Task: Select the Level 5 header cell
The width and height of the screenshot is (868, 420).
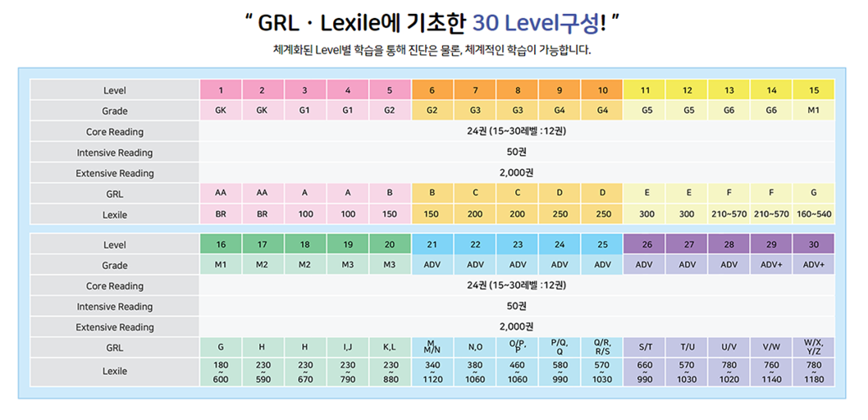Action: (x=391, y=89)
